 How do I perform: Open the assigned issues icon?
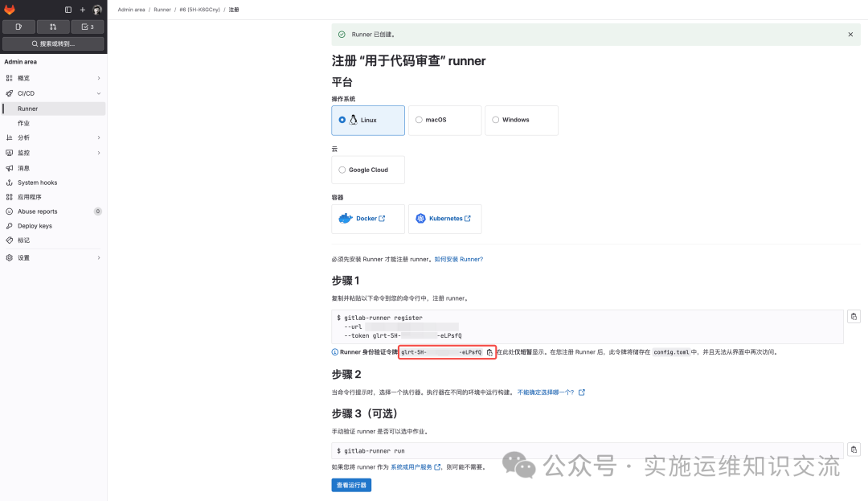coord(18,26)
